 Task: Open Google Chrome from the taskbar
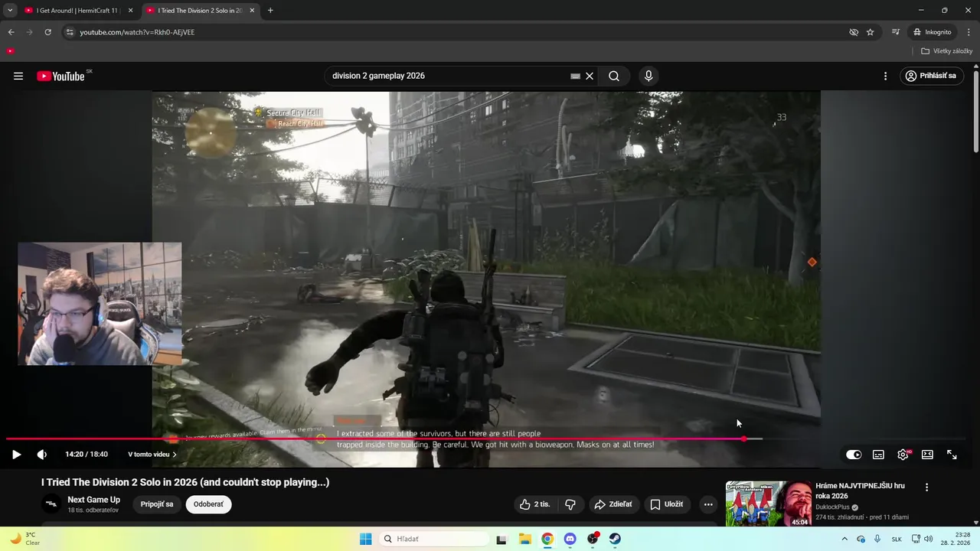coord(547,539)
